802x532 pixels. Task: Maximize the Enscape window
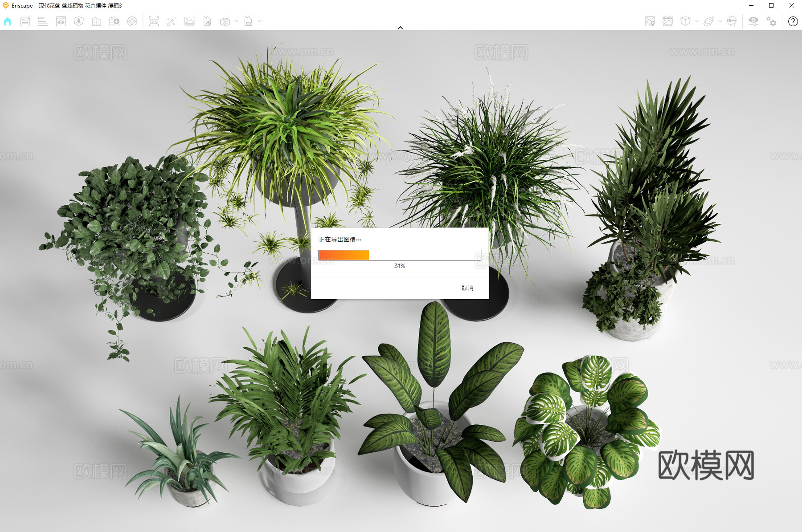click(x=771, y=5)
